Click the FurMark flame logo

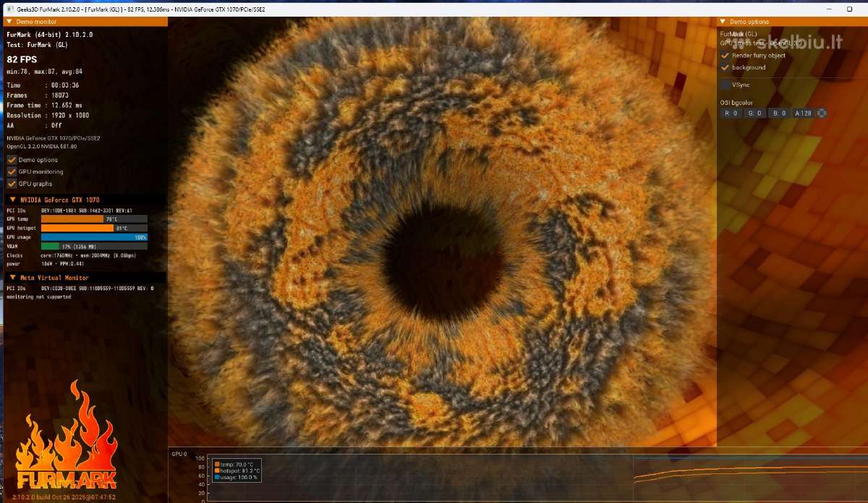(67, 435)
